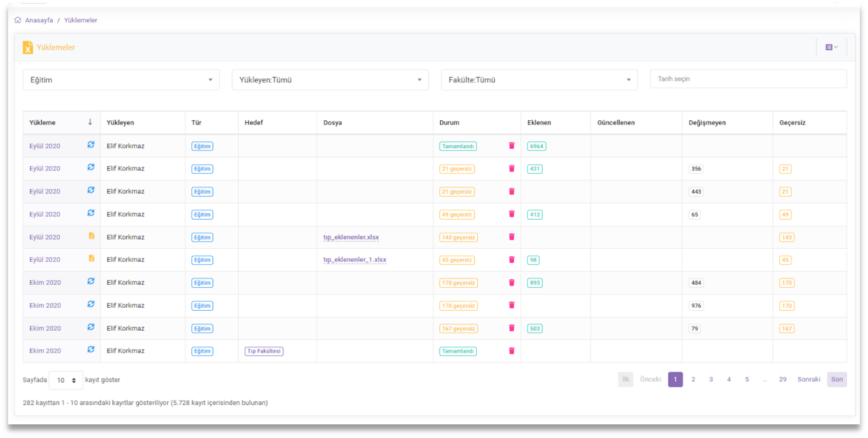The width and height of the screenshot is (868, 438).
Task: Delete the tıp_eklenenler_1.xlsx upload row
Action: pyautogui.click(x=512, y=260)
